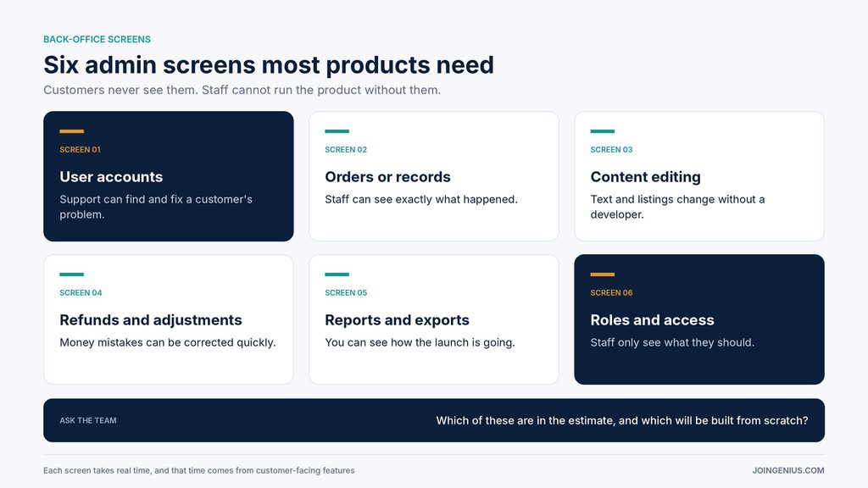This screenshot has height=488, width=868.
Task: Click footer note Each screen takes real time
Action: point(199,470)
